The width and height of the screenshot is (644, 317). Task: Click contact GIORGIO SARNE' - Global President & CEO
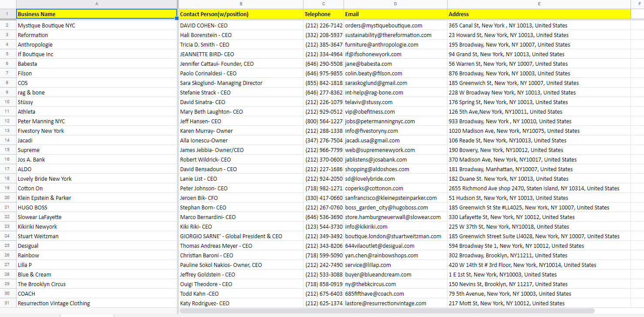click(240, 236)
